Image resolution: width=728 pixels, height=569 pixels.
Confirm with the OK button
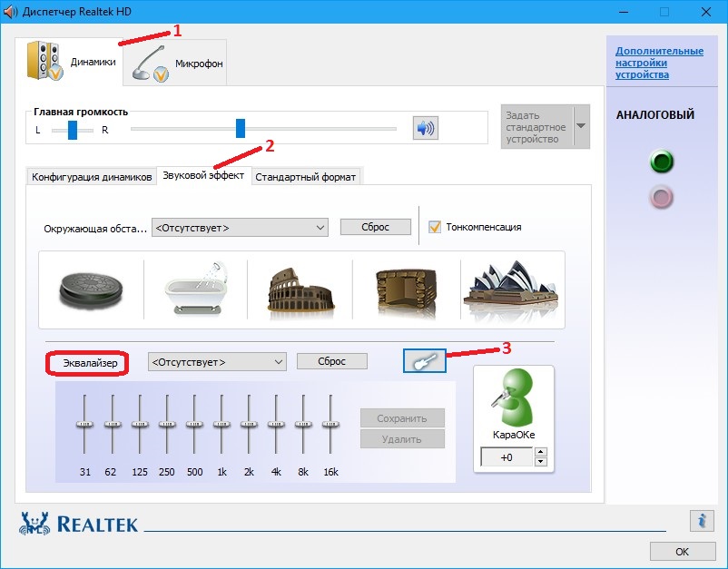click(x=683, y=552)
